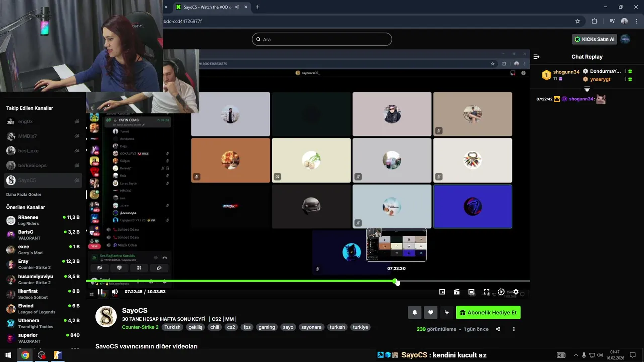This screenshot has height=362, width=644.
Task: Open recommended channel Eray
Action: 43,264
